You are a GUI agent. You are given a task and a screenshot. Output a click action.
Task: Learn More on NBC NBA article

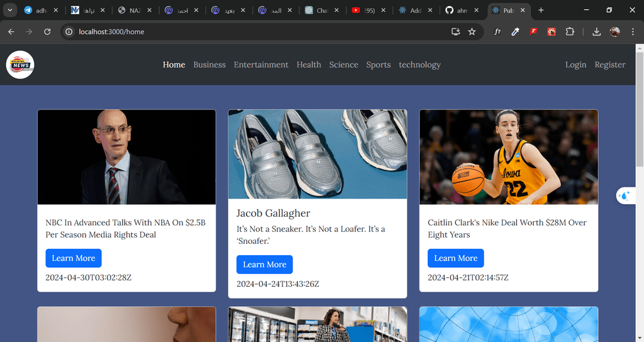point(74,258)
